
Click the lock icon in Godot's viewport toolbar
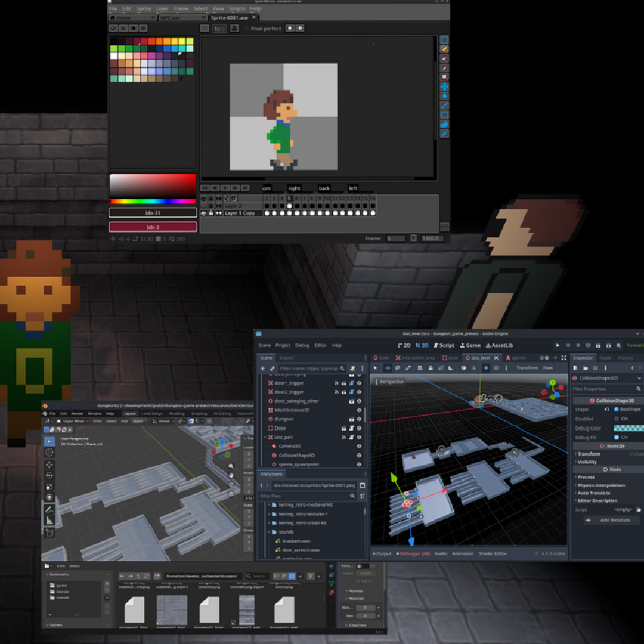pyautogui.click(x=431, y=368)
